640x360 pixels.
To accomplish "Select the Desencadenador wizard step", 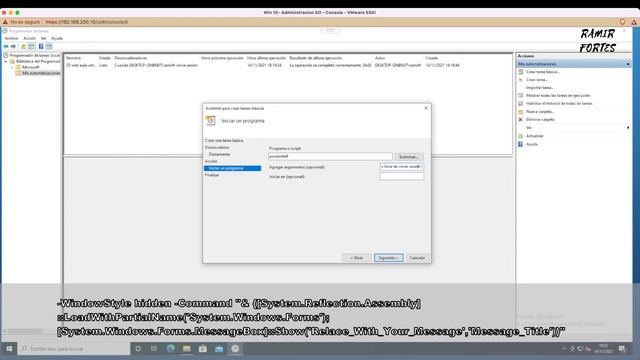I will coord(217,147).
